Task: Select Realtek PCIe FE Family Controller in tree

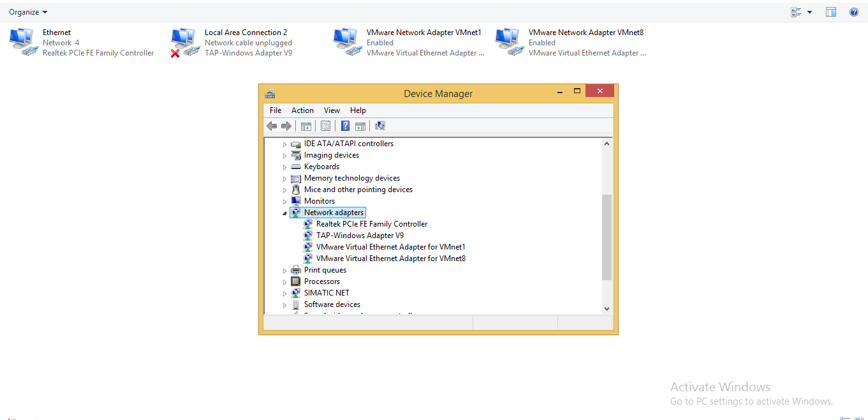Action: coord(372,224)
